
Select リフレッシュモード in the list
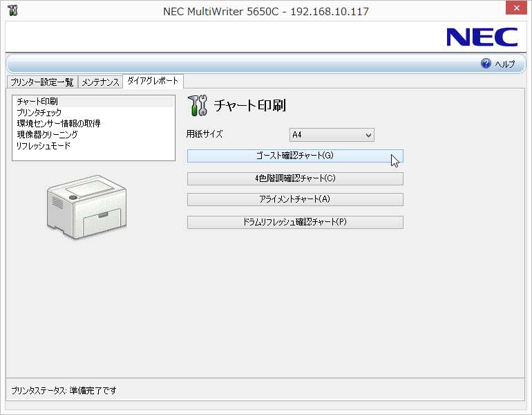click(x=95, y=146)
